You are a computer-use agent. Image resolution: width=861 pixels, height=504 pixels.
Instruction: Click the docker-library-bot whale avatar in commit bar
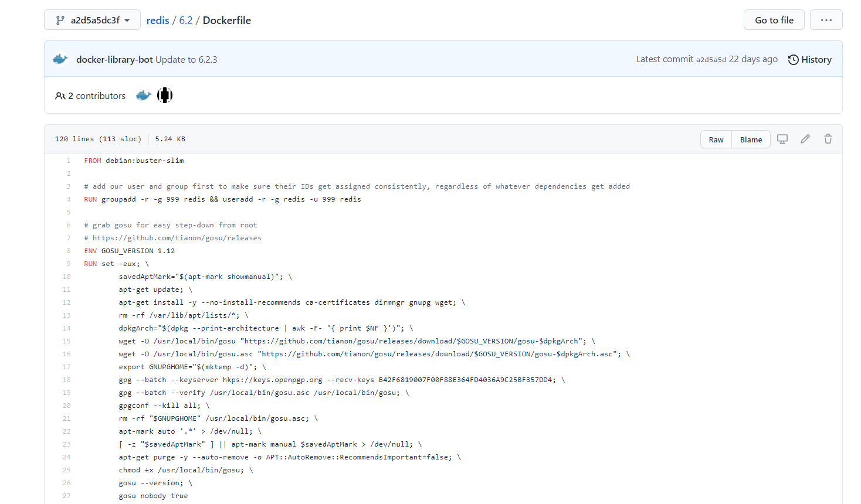pos(60,59)
